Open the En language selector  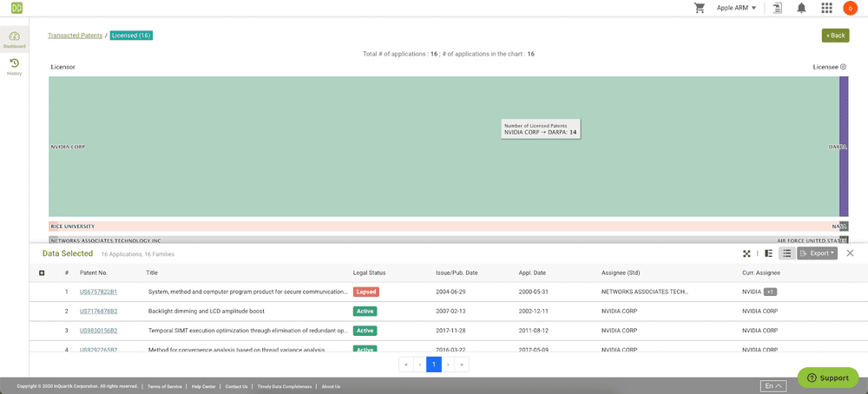point(773,385)
